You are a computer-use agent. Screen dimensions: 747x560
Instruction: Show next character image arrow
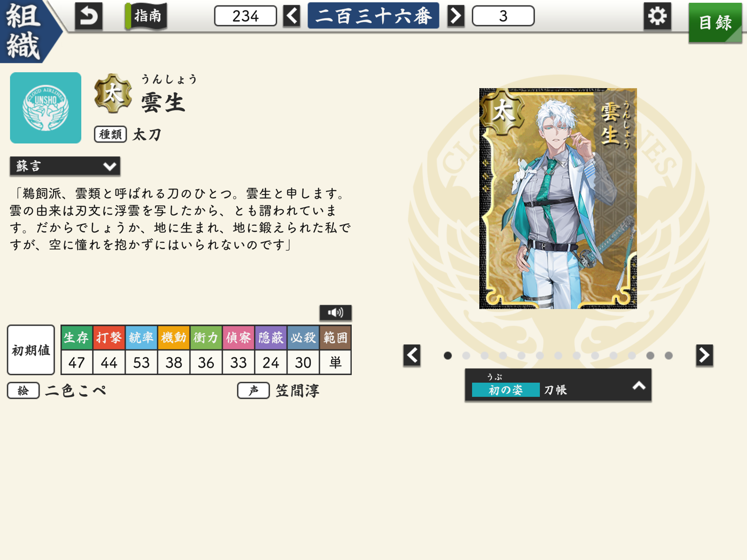[x=704, y=355]
